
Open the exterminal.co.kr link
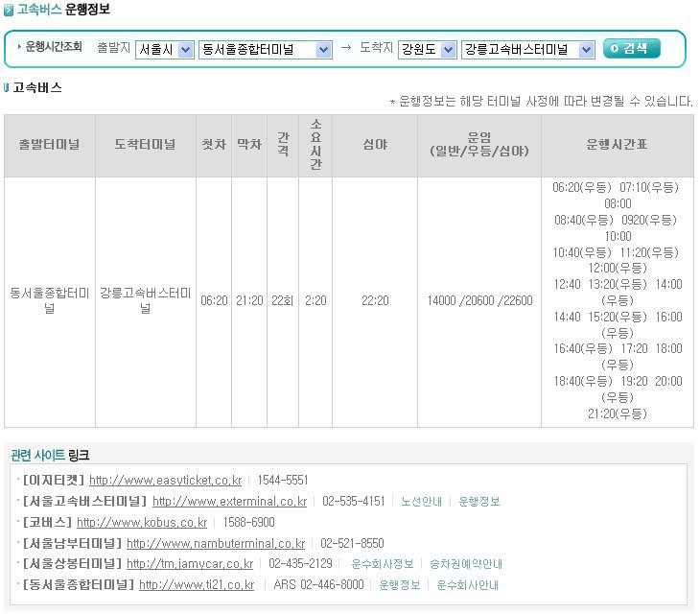pyautogui.click(x=229, y=501)
